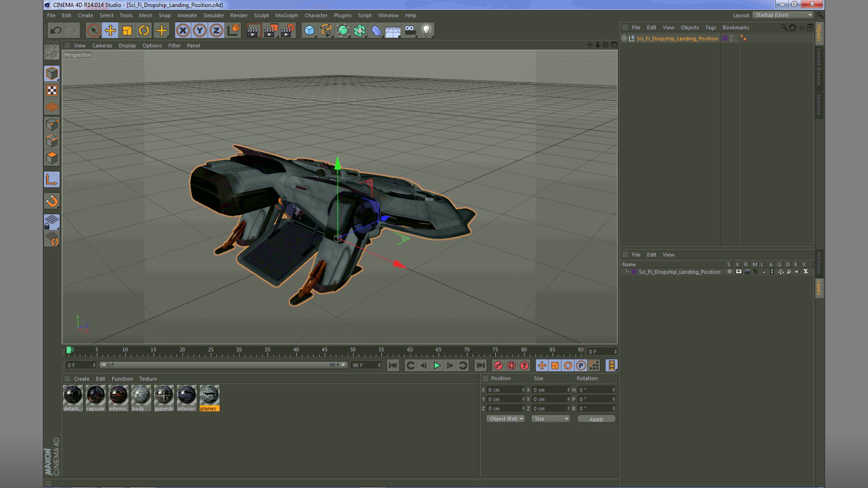Select the Live Selection tool
This screenshot has width=868, height=488.
[93, 30]
